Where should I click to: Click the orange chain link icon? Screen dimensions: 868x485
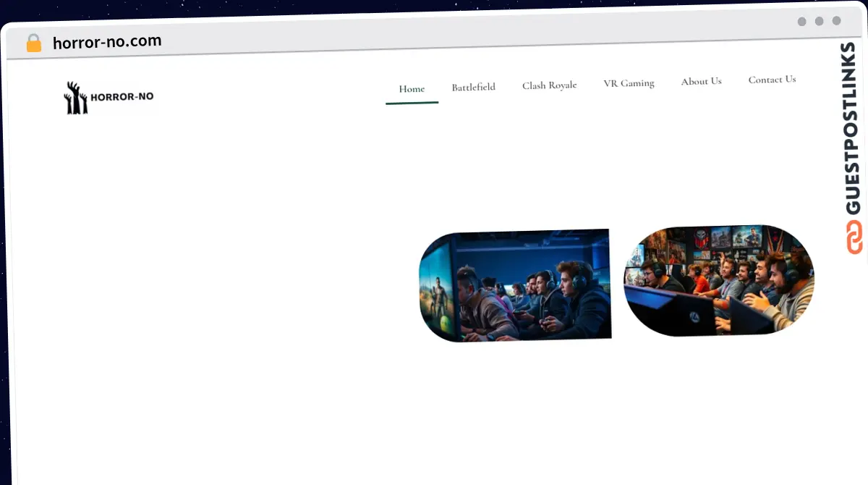[x=854, y=237]
